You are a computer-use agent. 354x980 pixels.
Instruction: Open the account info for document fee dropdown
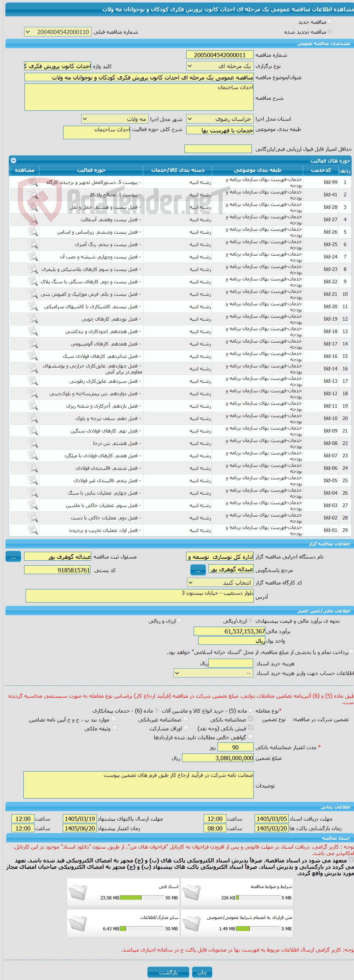coord(213,673)
